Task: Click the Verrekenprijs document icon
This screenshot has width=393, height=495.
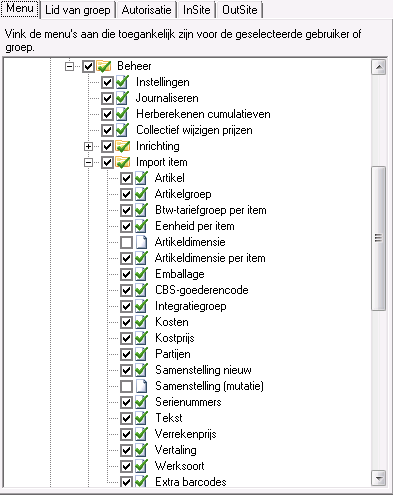Action: (x=141, y=434)
